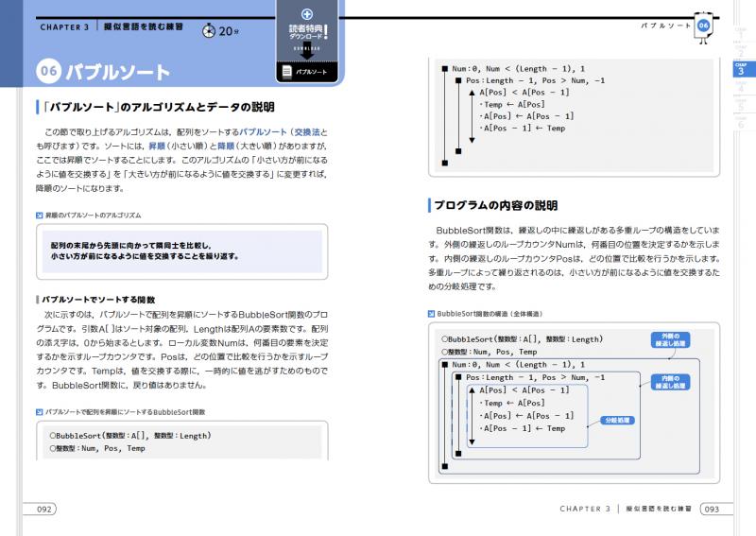756x536 pixels.
Task: Click the subheading バブルソートでソートする関数
Action: (x=98, y=300)
